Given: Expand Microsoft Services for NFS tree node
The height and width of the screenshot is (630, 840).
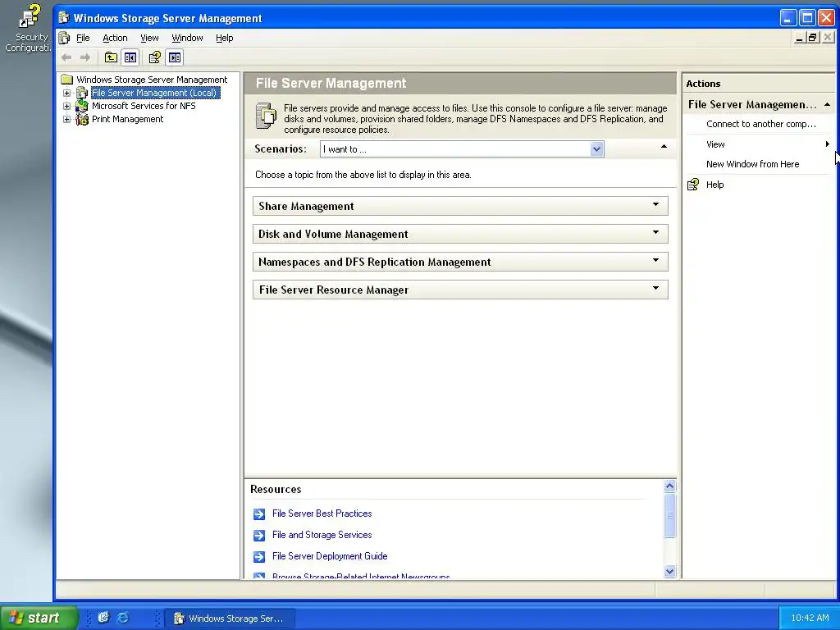Looking at the screenshot, I should 66,106.
